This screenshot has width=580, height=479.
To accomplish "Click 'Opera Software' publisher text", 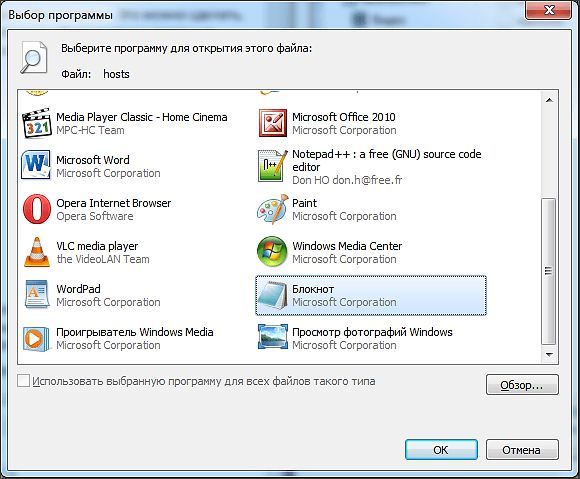I will click(95, 216).
